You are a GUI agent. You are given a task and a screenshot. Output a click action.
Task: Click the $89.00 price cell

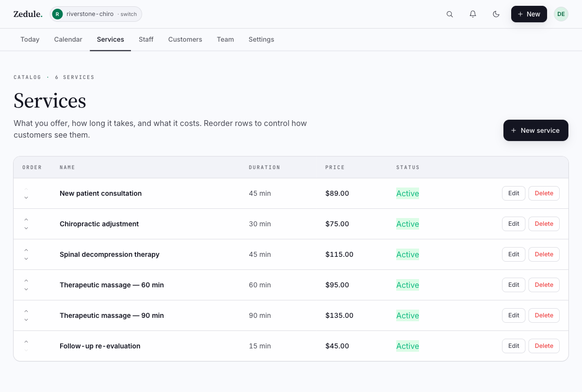(337, 193)
